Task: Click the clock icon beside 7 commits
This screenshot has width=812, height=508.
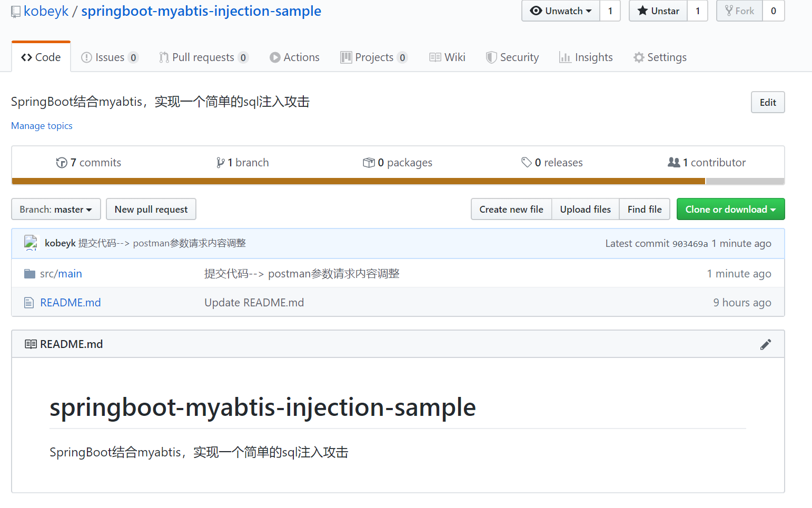Action: [62, 162]
